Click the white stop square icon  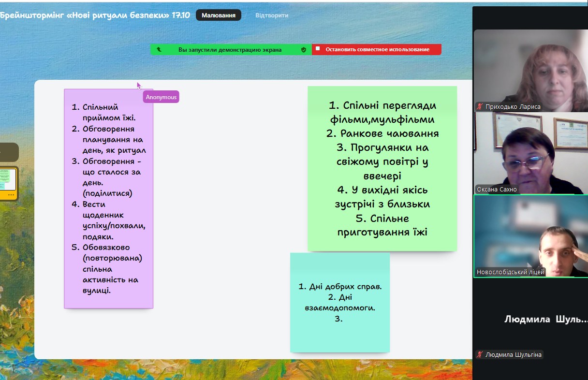318,49
